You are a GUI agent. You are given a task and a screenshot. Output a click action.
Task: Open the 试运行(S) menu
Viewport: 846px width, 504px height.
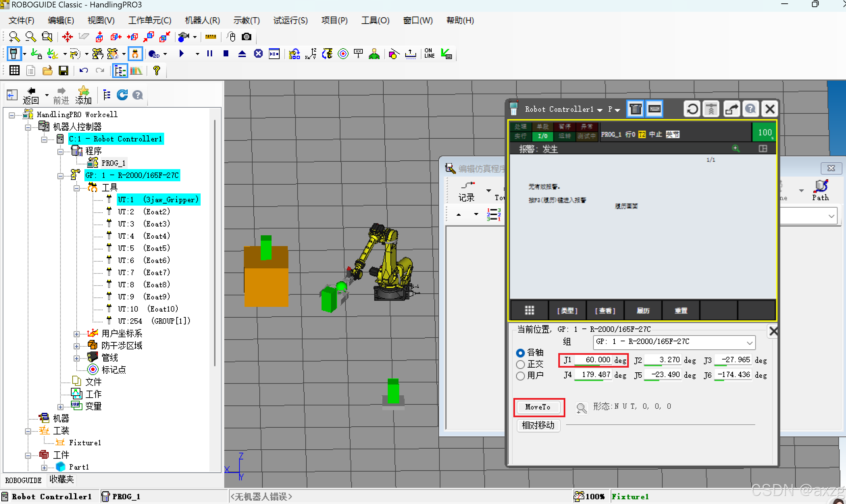click(290, 20)
